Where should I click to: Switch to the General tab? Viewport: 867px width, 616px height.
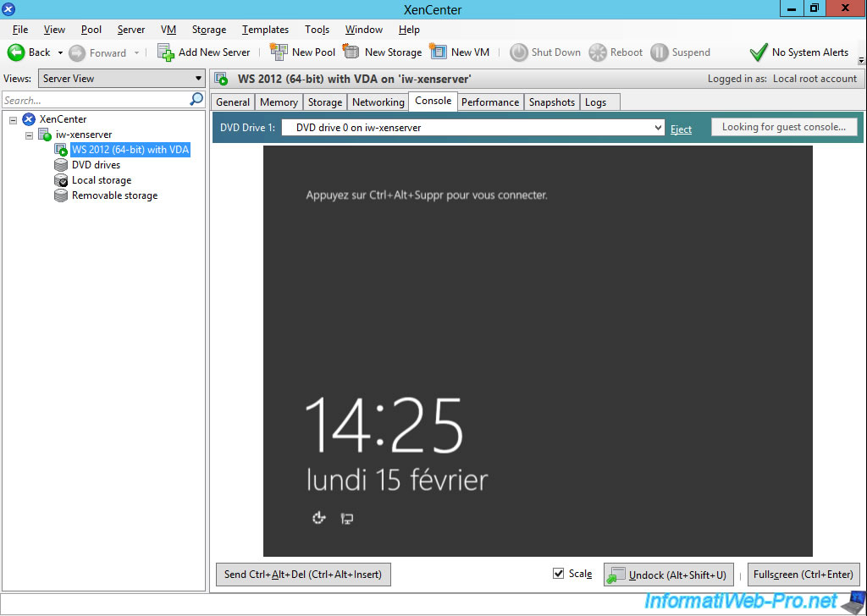point(233,102)
